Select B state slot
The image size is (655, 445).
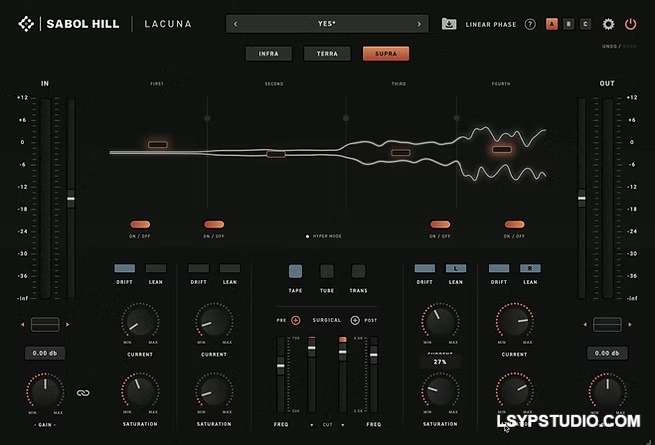569,24
